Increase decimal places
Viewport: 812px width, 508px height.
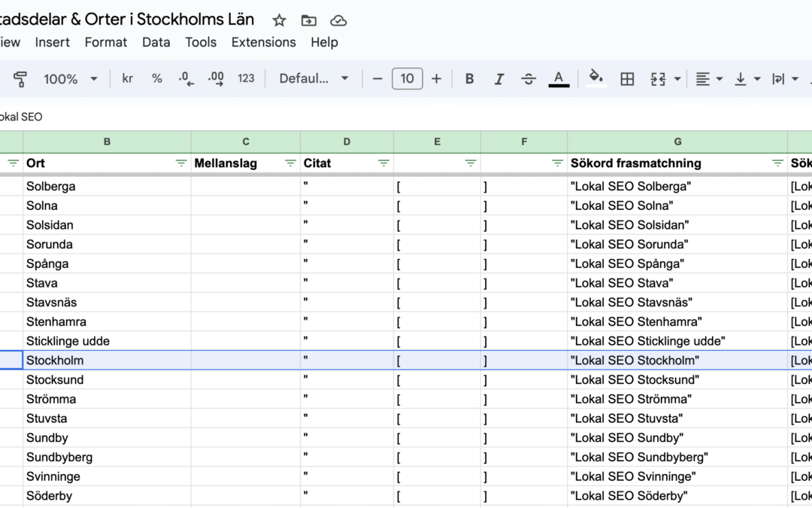216,79
